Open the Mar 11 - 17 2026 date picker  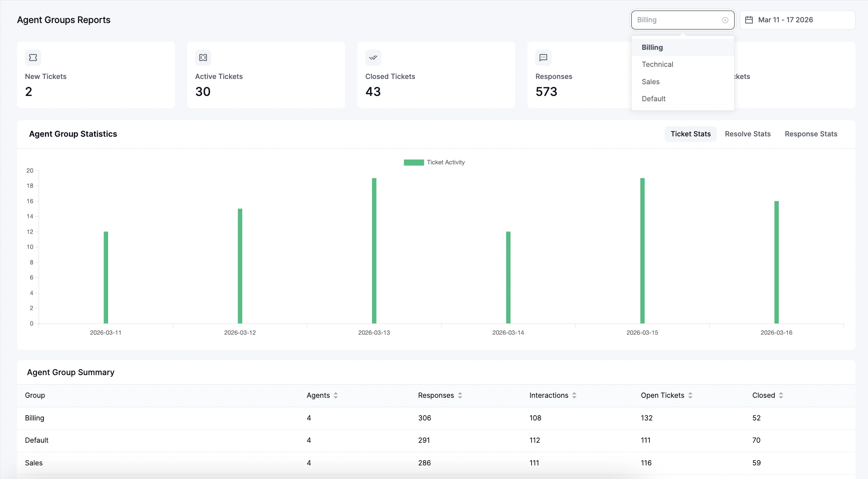coord(798,20)
